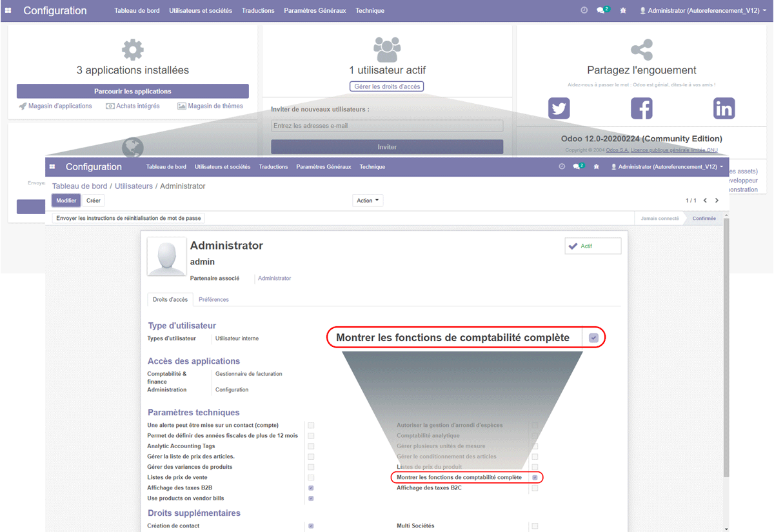Image resolution: width=774 pixels, height=532 pixels.
Task: Enable the Affichage des taxes B2C checkbox
Action: coord(535,488)
